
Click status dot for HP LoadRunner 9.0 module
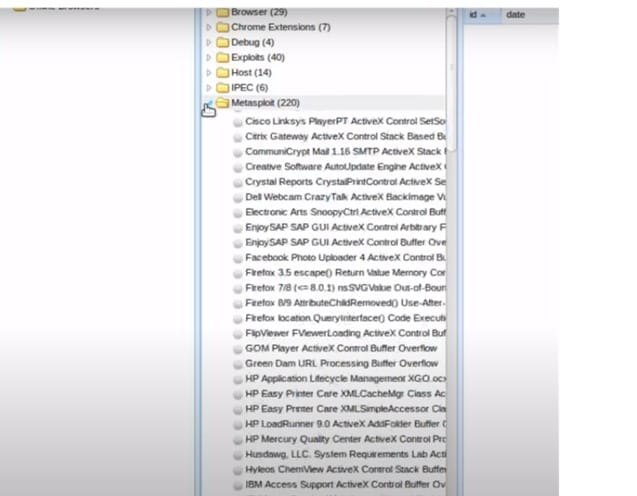pyautogui.click(x=238, y=425)
